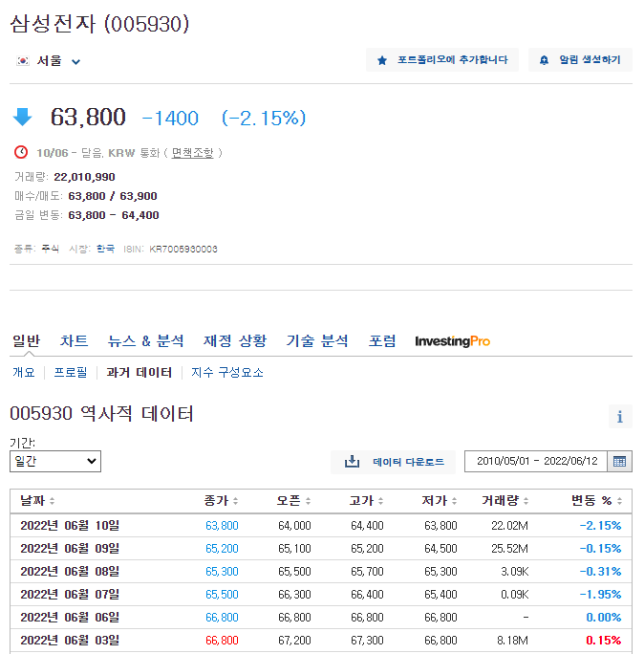The height and width of the screenshot is (654, 644).
Task: Click the 67,200 open price cell
Action: point(294,641)
